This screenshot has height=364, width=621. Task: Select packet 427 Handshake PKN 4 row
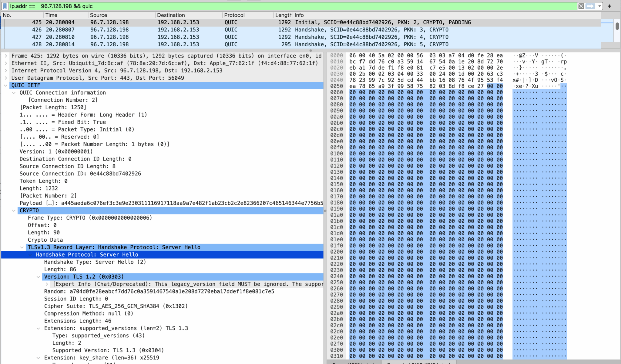(301, 37)
